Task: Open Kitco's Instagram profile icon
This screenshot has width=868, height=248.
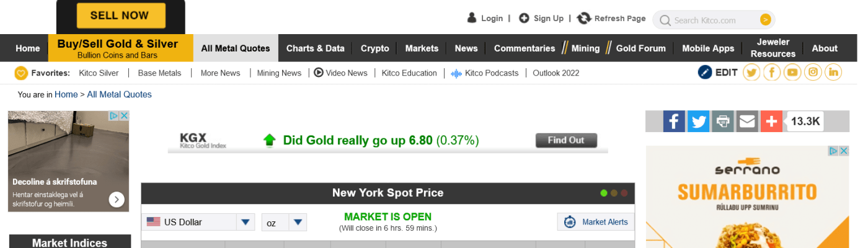Action: click(813, 73)
